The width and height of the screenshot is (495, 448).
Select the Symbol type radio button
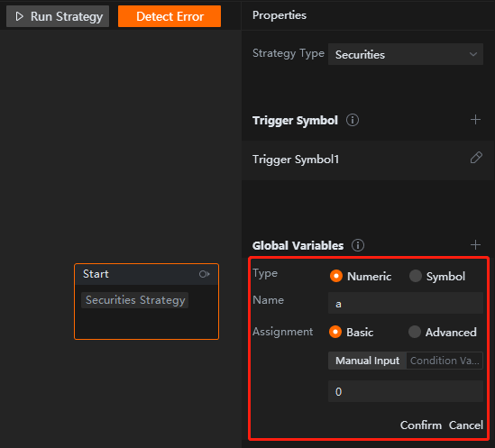tap(415, 276)
